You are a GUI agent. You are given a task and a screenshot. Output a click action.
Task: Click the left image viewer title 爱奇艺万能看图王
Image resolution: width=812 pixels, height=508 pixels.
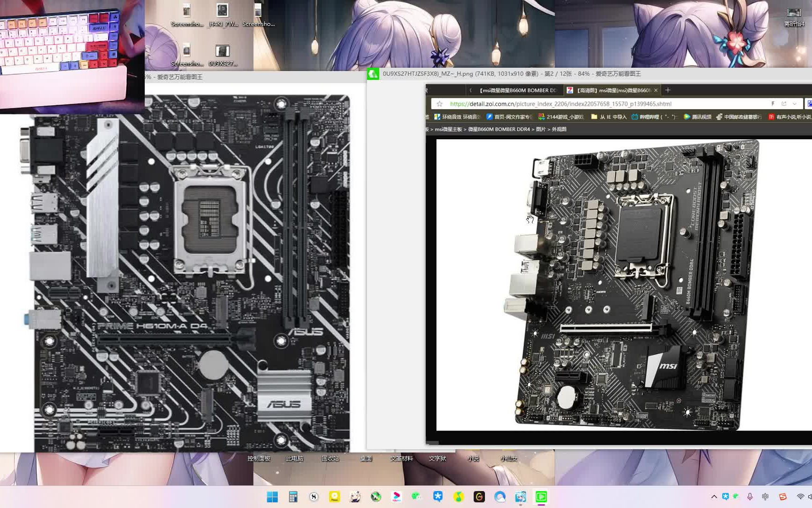pos(180,77)
